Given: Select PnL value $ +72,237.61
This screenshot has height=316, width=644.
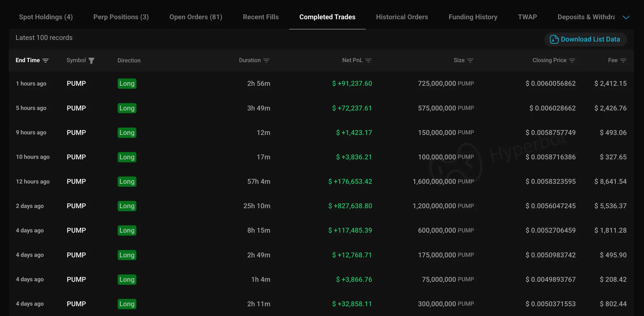Looking at the screenshot, I should pos(352,108).
